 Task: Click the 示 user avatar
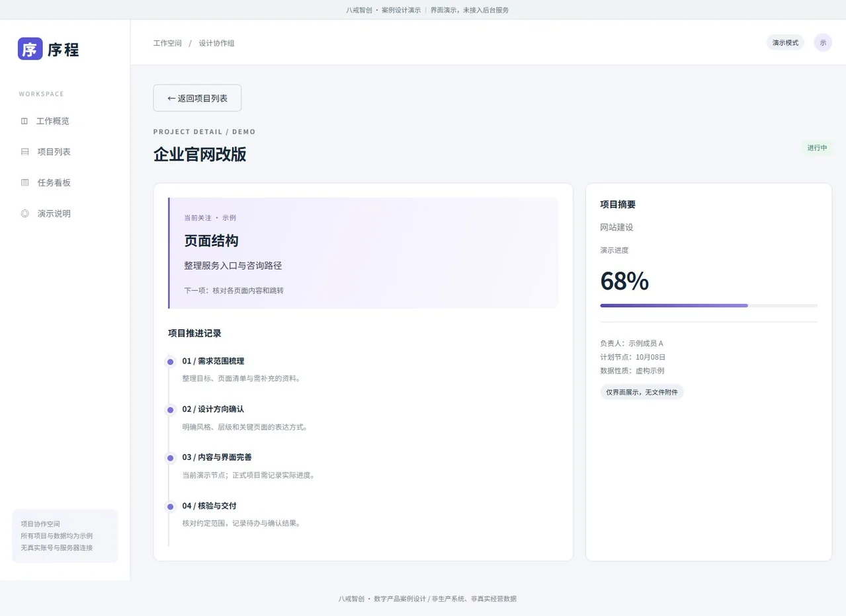[x=823, y=42]
